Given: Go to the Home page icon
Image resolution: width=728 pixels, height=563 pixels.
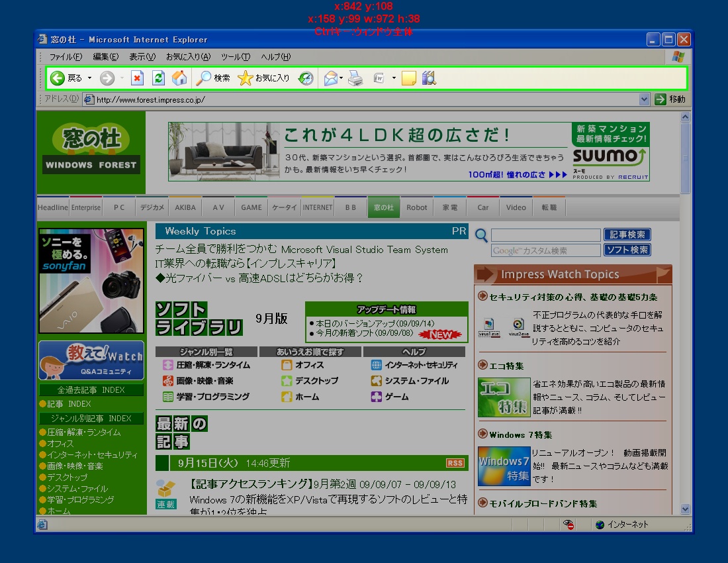Looking at the screenshot, I should tap(179, 78).
